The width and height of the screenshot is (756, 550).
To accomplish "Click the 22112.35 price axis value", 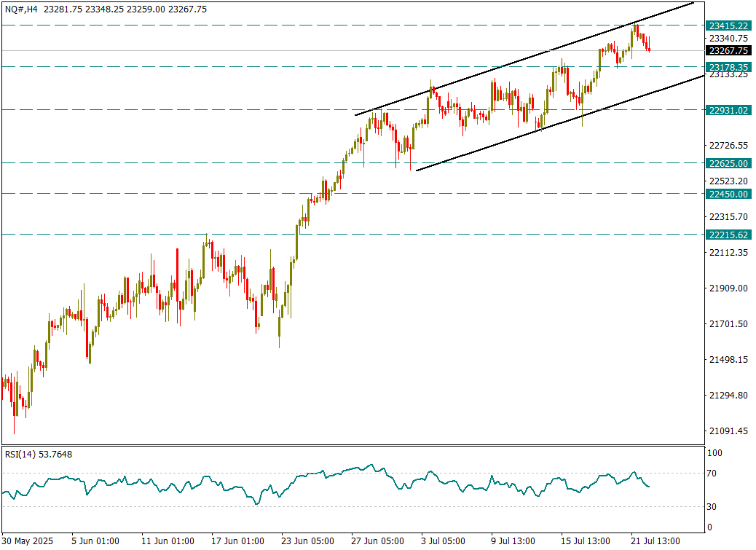I will (x=728, y=253).
